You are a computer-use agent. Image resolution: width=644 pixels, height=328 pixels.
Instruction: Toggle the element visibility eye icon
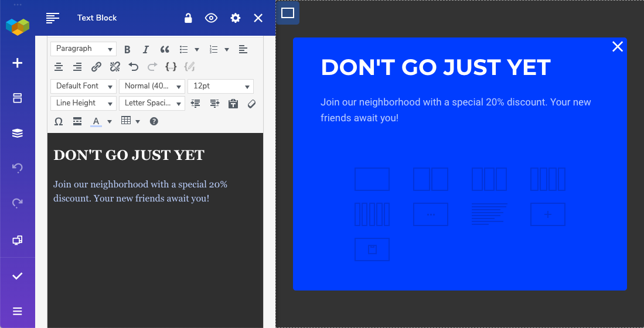[x=211, y=18]
